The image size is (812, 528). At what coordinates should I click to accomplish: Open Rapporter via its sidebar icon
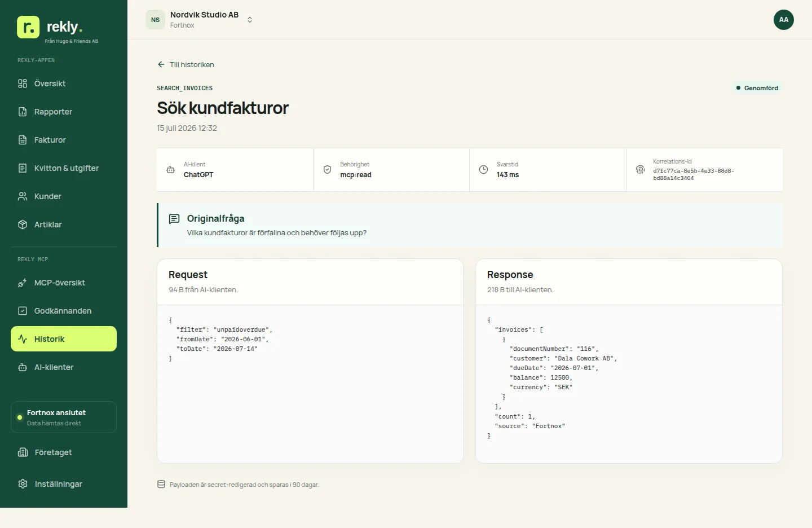tap(23, 112)
